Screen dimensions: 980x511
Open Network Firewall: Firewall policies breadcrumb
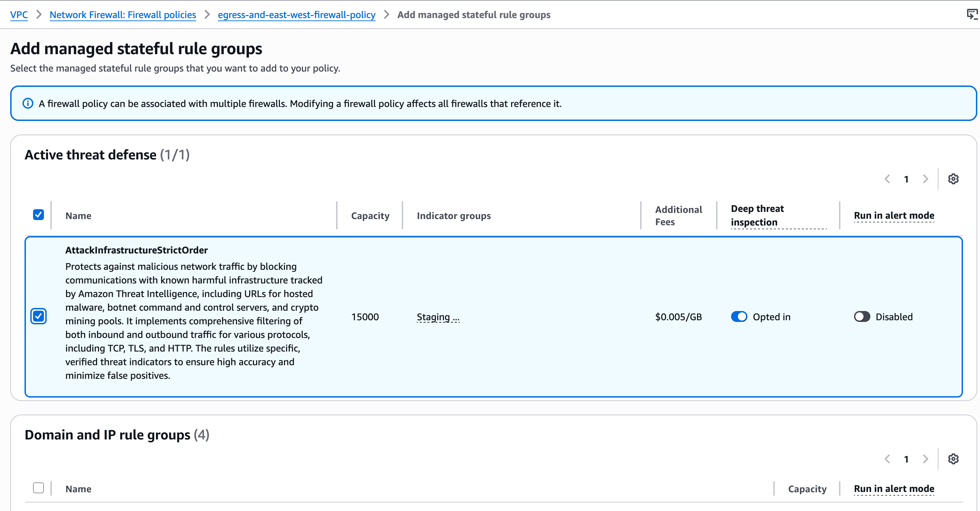point(123,15)
